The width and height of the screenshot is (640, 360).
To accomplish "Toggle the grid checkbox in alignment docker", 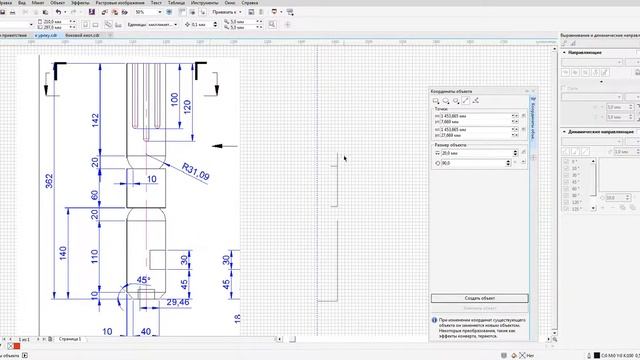I will (x=564, y=88).
